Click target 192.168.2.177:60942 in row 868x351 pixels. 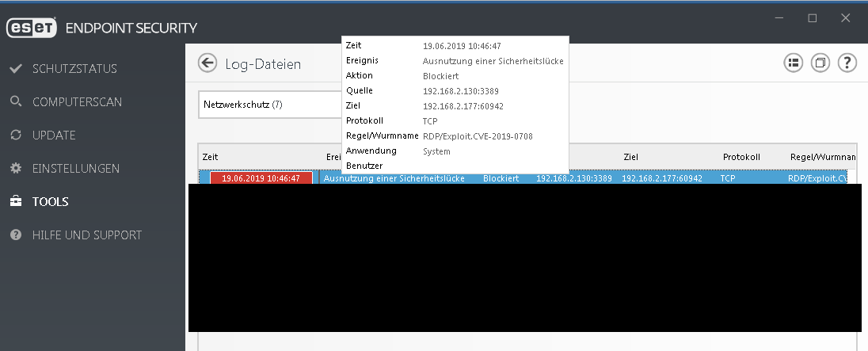click(661, 178)
